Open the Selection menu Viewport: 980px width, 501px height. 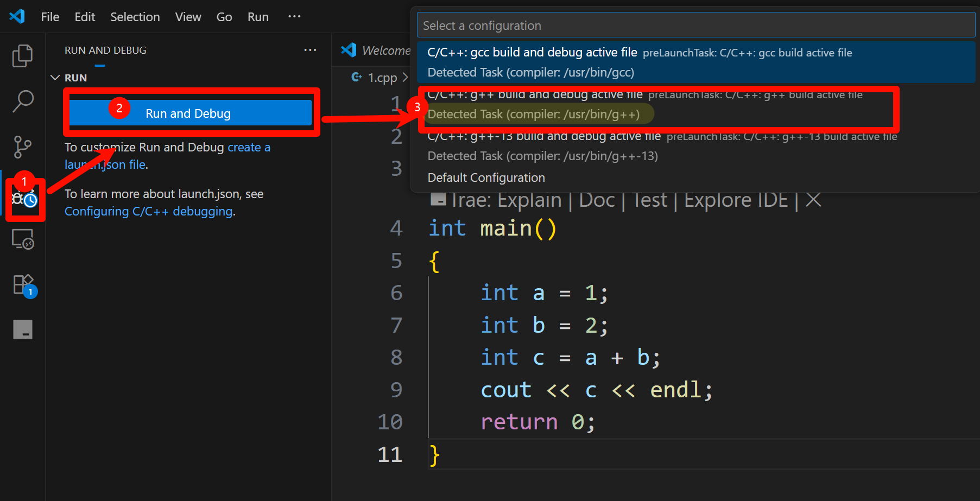(135, 17)
